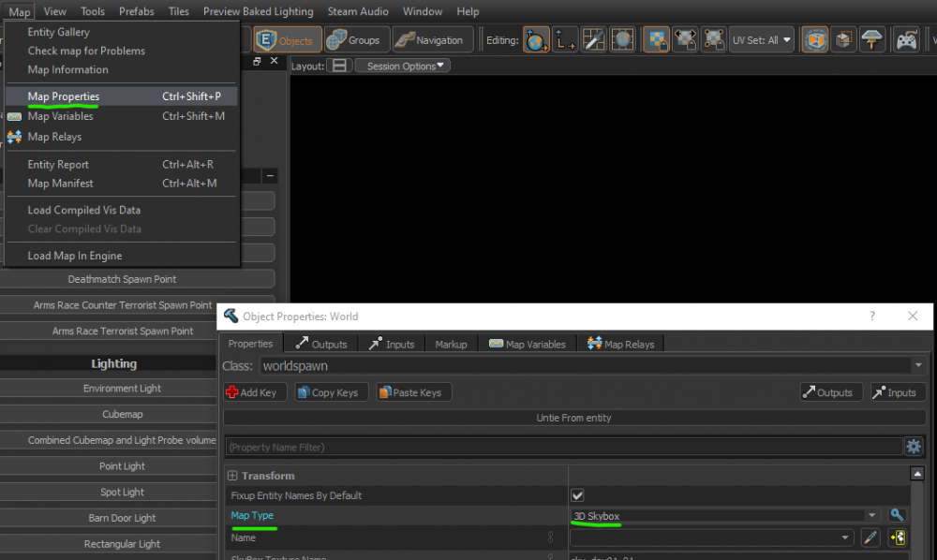Click Combined Cubemap and Light Probe volume

pyautogui.click(x=122, y=440)
